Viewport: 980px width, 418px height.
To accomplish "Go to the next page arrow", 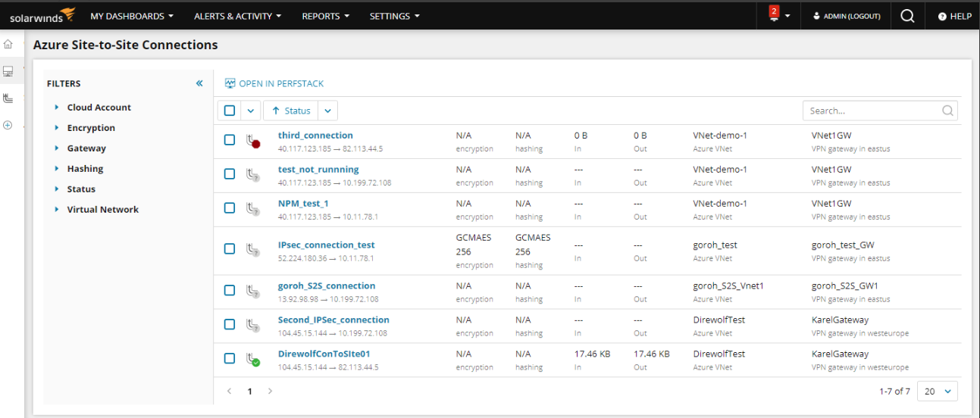I will 270,391.
